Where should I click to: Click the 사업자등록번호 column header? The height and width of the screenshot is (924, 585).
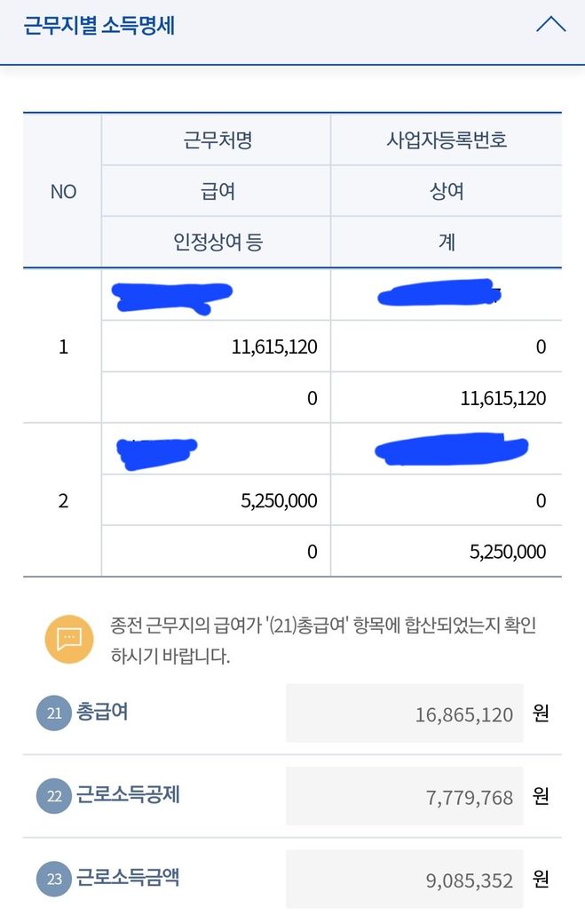point(447,140)
